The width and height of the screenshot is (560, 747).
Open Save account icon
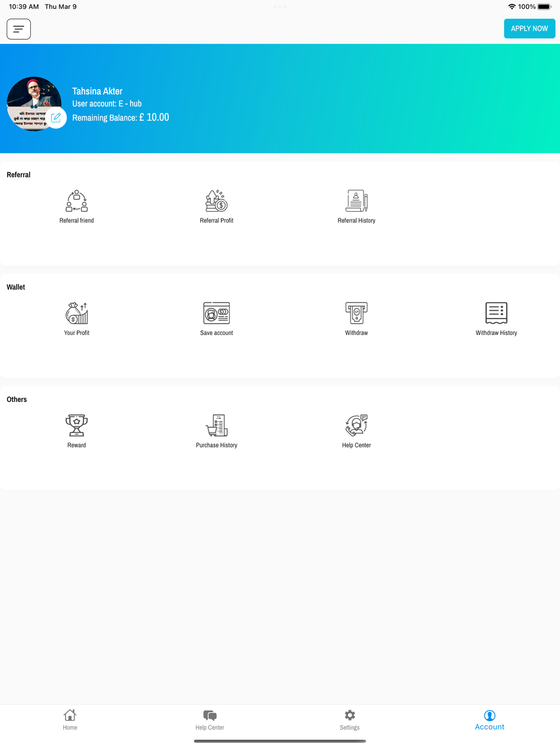[217, 313]
